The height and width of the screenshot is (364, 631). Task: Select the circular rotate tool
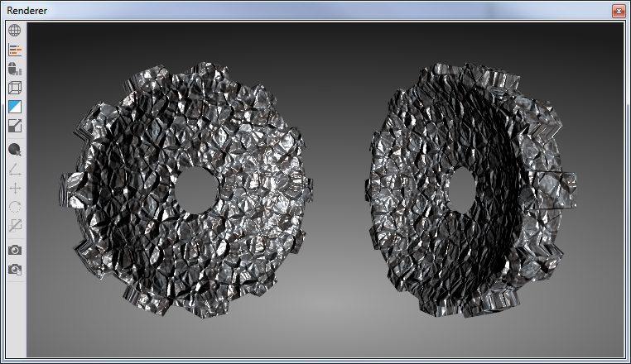15,207
